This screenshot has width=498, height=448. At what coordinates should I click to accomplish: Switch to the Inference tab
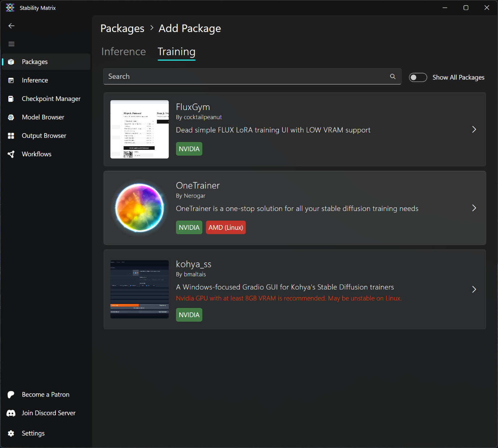(124, 52)
